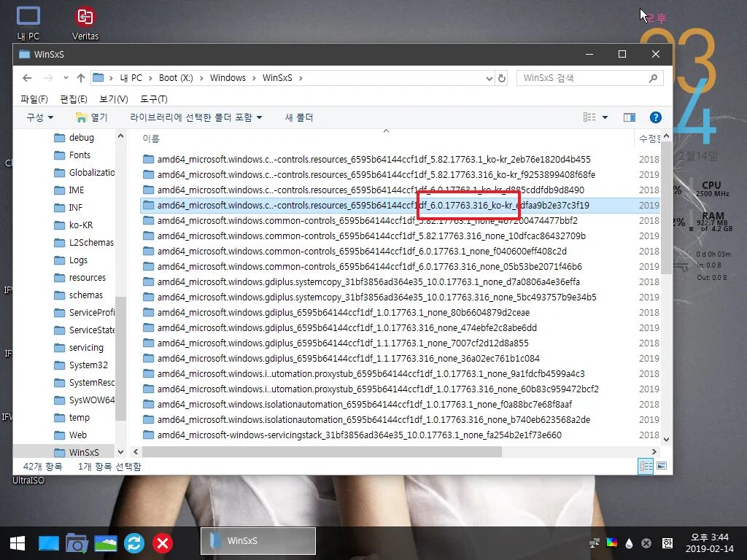Go up one folder level
The height and width of the screenshot is (560, 747).
click(81, 78)
